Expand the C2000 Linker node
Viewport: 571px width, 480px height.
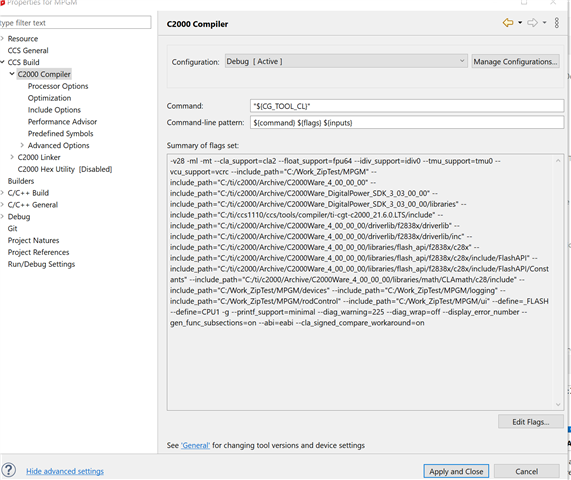pos(12,157)
